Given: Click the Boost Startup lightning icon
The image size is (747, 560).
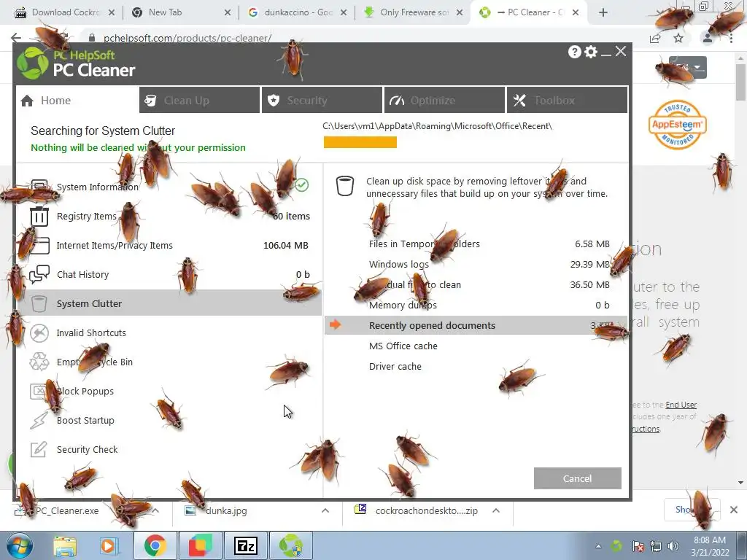Looking at the screenshot, I should (x=39, y=421).
